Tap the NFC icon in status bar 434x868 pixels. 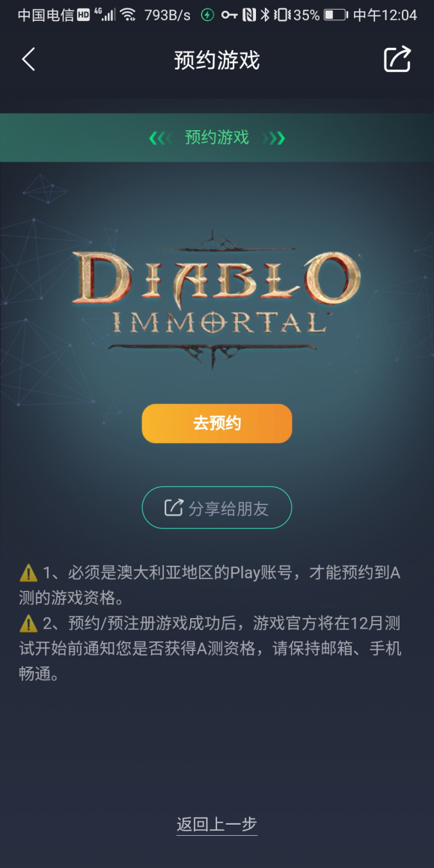(249, 15)
